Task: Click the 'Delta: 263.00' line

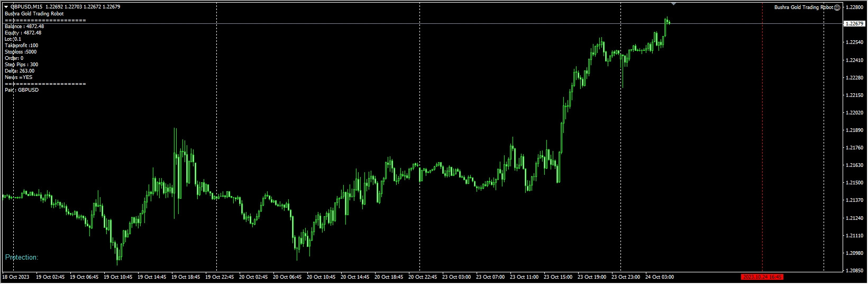Action: click(x=20, y=71)
